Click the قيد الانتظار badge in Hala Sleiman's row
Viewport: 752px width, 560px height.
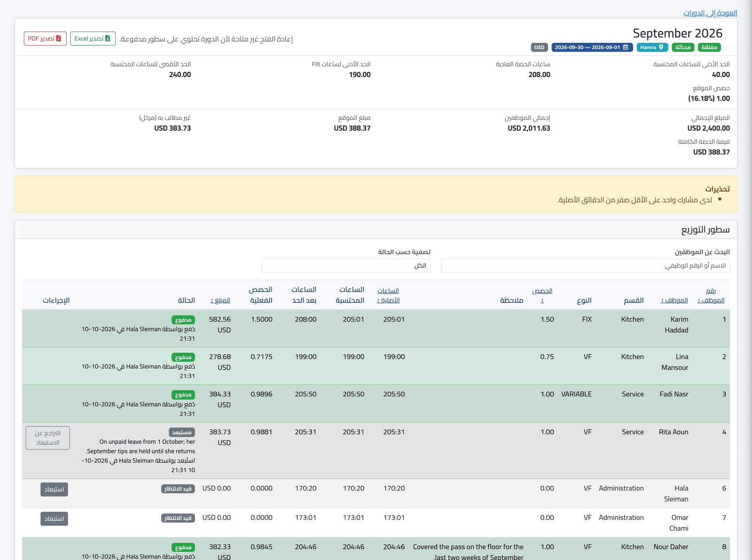[x=178, y=489]
